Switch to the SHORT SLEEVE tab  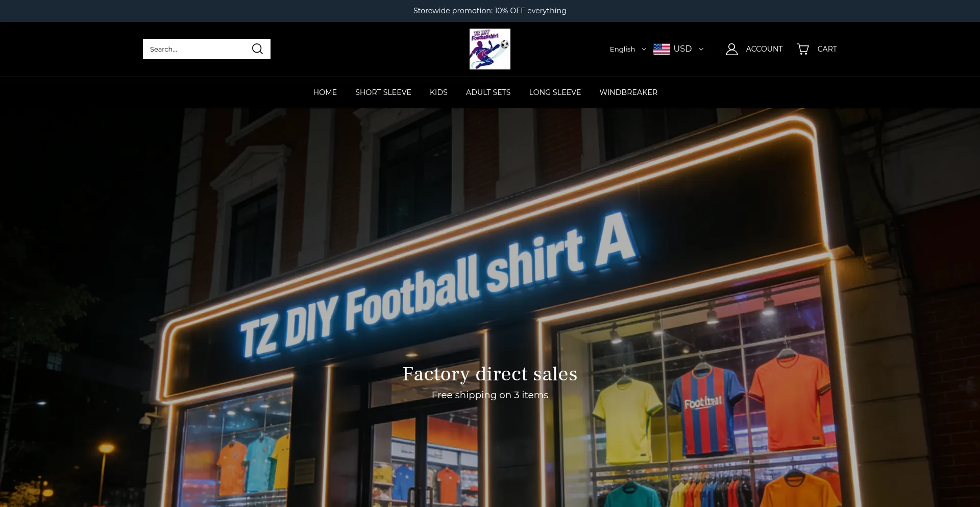tap(383, 92)
